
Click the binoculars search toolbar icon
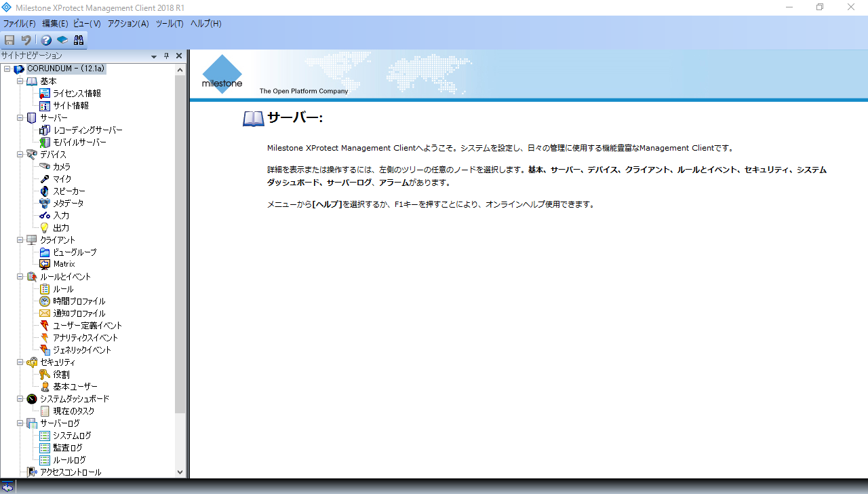pos(79,40)
